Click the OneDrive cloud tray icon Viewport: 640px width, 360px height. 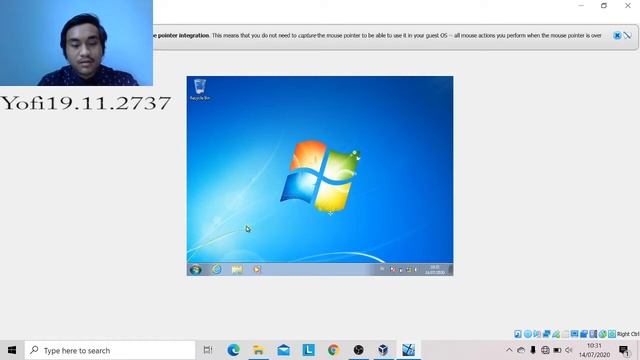tap(521, 350)
